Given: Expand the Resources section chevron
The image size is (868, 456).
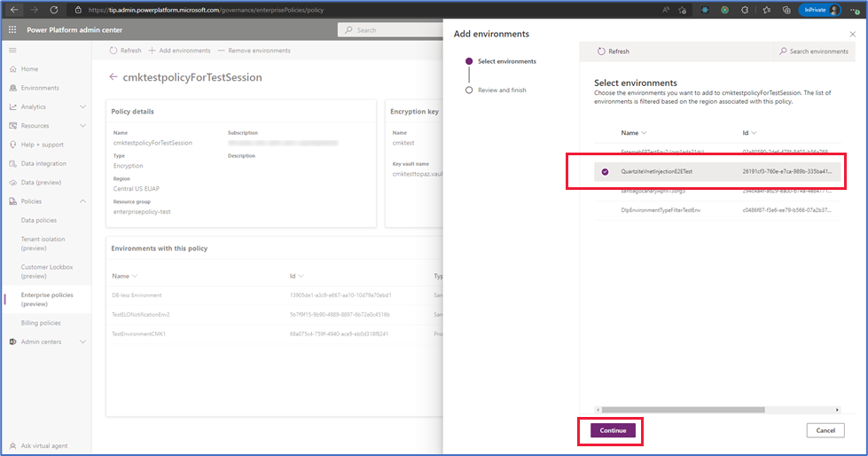Looking at the screenshot, I should (x=83, y=125).
